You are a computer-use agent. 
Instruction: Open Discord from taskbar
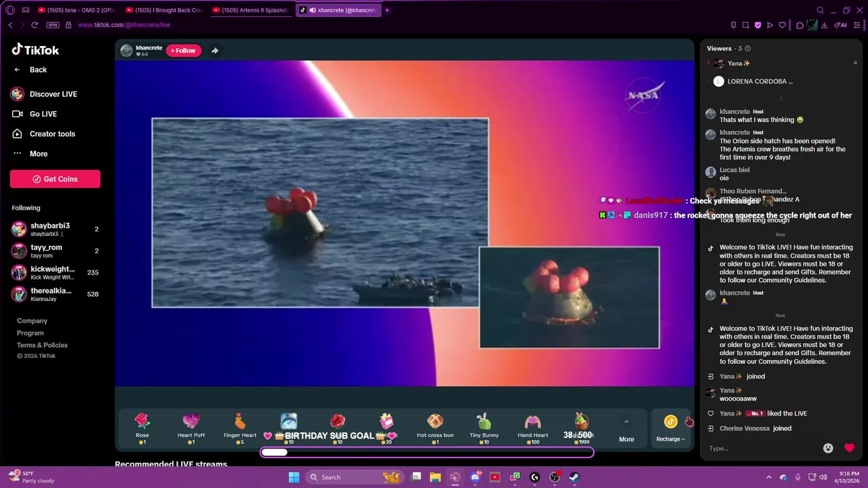coord(475,477)
